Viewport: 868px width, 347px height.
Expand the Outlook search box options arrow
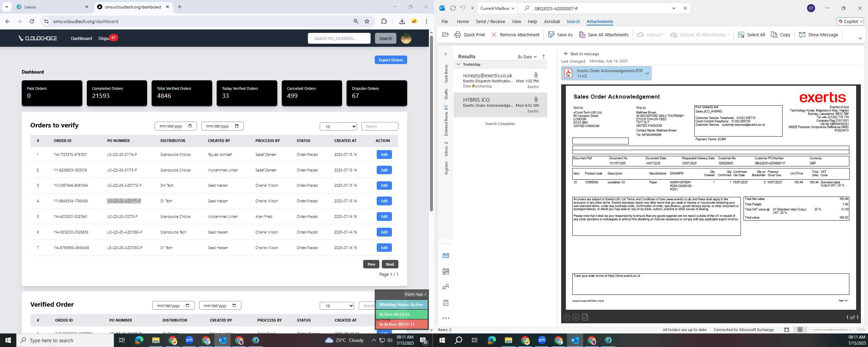tap(674, 8)
